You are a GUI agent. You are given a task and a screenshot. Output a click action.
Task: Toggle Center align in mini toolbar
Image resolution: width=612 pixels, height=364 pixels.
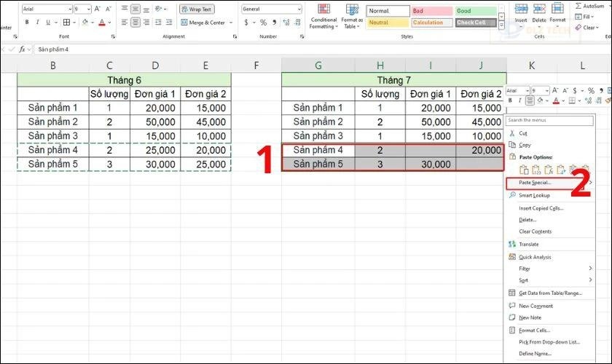pyautogui.click(x=530, y=100)
